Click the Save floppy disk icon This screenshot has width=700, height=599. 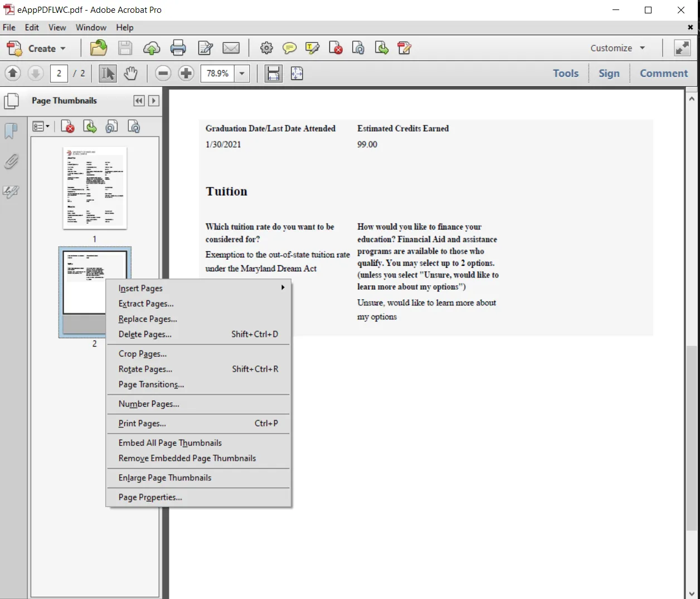coord(125,48)
